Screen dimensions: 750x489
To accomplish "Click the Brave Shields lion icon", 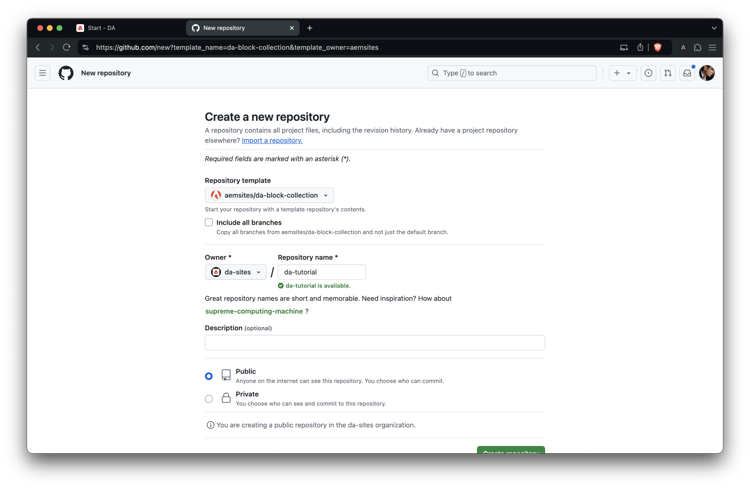I will [x=658, y=47].
